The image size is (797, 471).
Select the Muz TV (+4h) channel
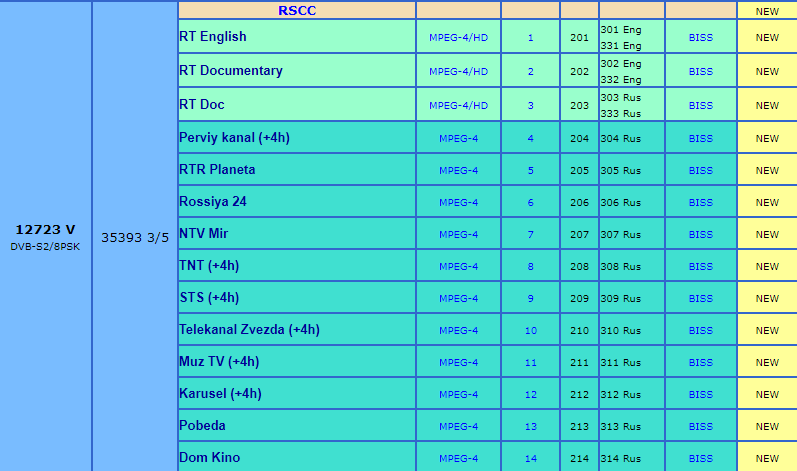coord(219,362)
